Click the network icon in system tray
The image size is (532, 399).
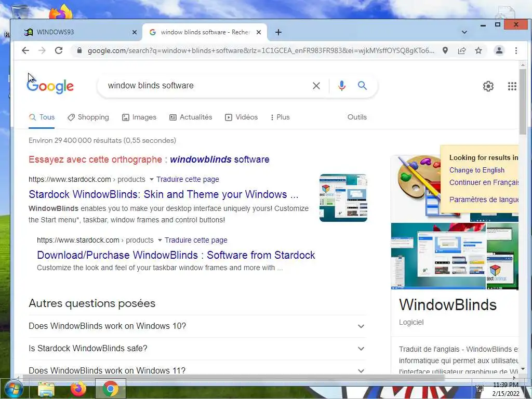pyautogui.click(x=480, y=389)
